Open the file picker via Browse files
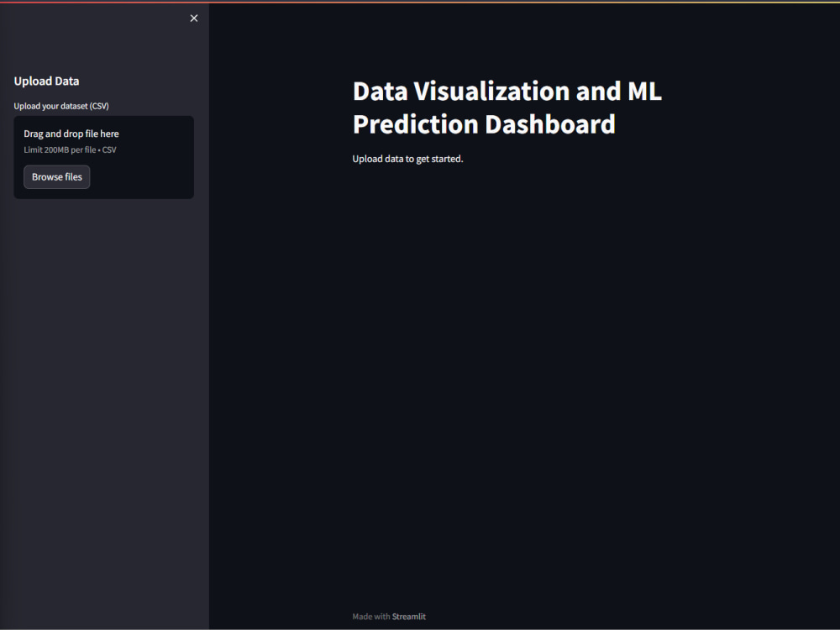The width and height of the screenshot is (840, 630). click(56, 176)
